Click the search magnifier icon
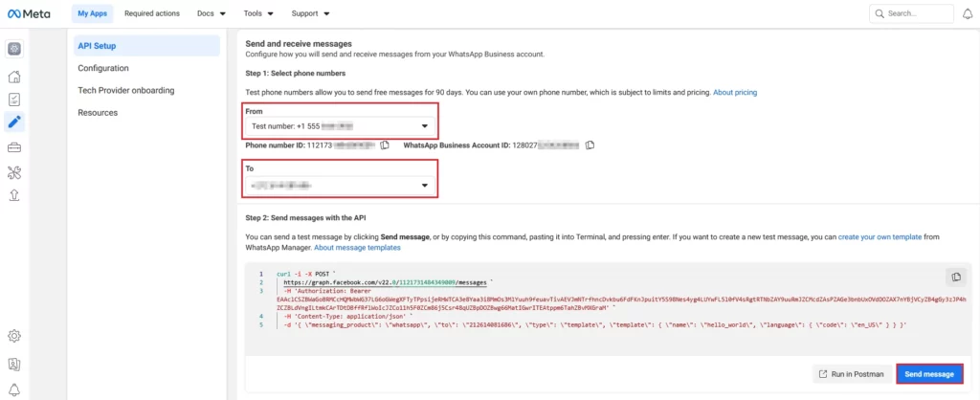This screenshot has height=400, width=980. pos(880,13)
